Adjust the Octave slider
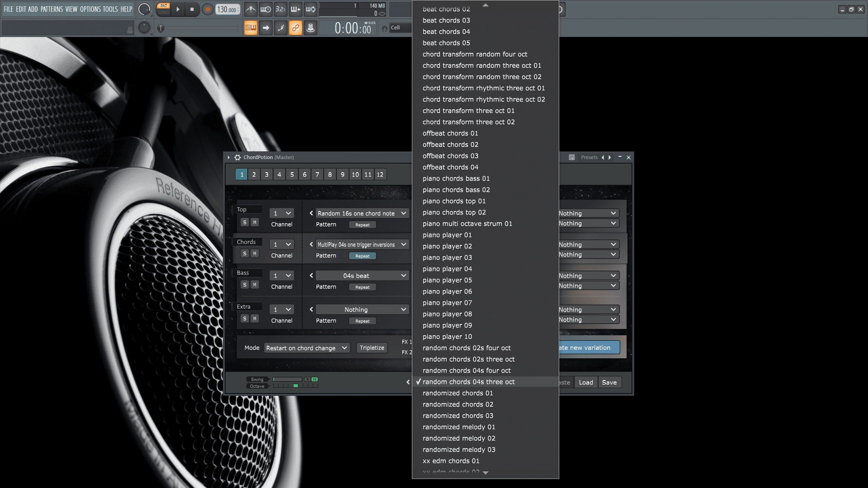 pyautogui.click(x=295, y=385)
